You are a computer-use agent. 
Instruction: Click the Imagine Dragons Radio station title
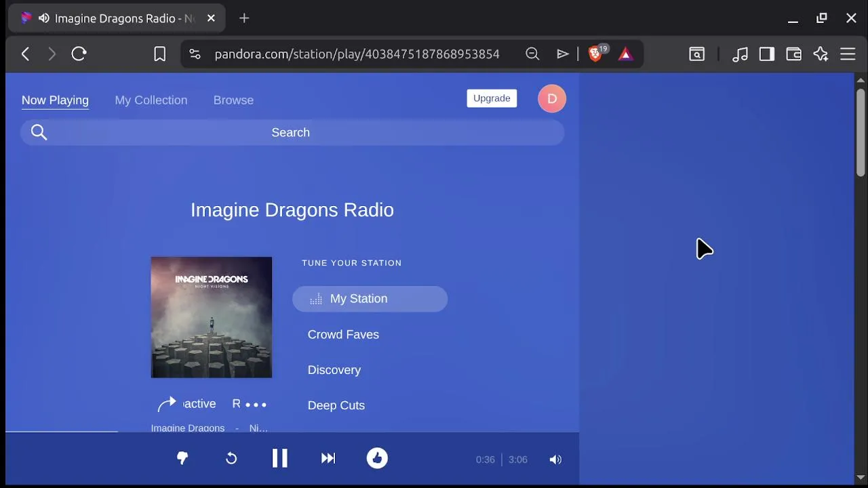(292, 210)
